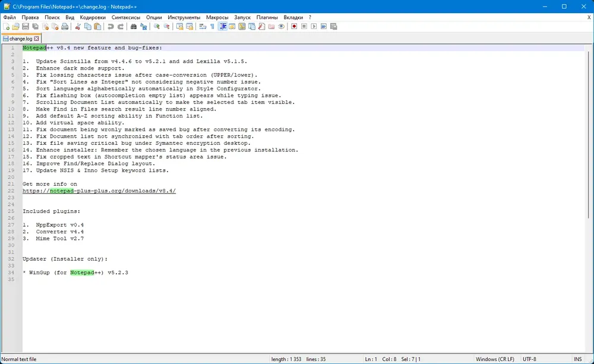Follow the notepad-plus-plus.org downloads link
The height and width of the screenshot is (364, 594).
coord(99,191)
